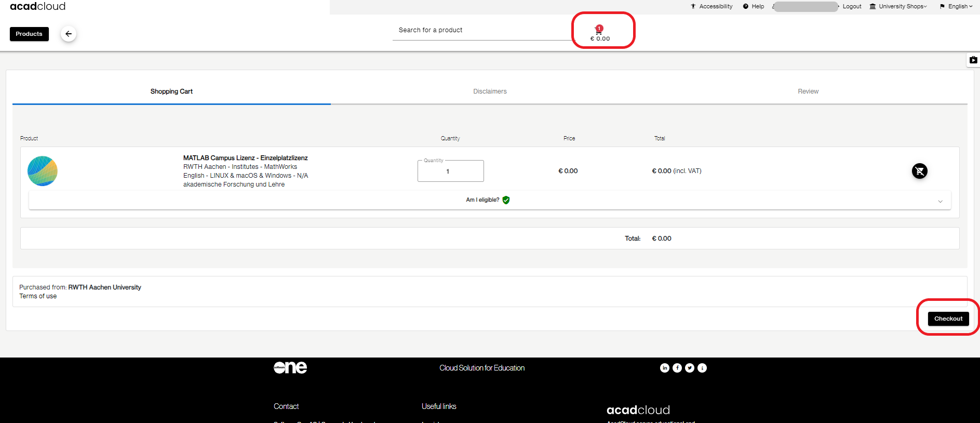The width and height of the screenshot is (980, 423).
Task: Open the Terms of use link
Action: click(x=38, y=296)
